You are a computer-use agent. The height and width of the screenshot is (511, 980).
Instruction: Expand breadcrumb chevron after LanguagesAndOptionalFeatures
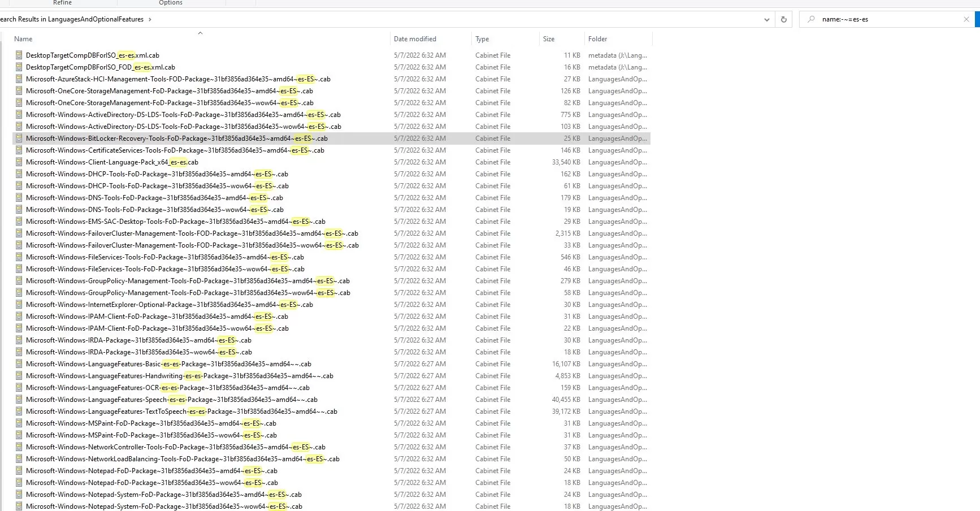(150, 19)
